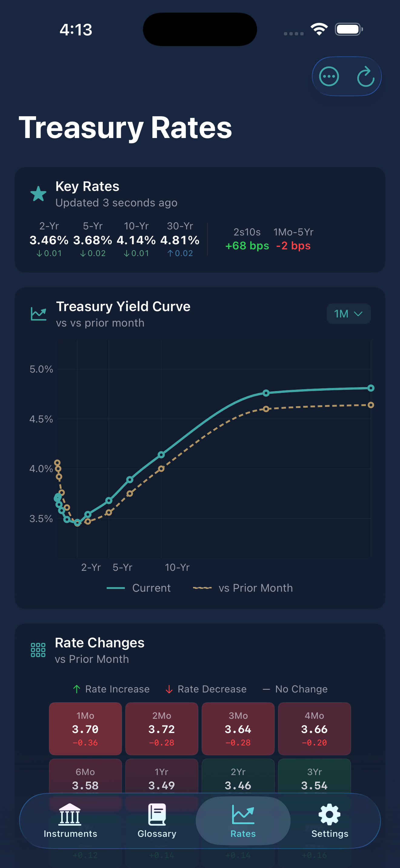This screenshot has width=400, height=868.
Task: Click the 2s10s spread value
Action: tap(247, 246)
